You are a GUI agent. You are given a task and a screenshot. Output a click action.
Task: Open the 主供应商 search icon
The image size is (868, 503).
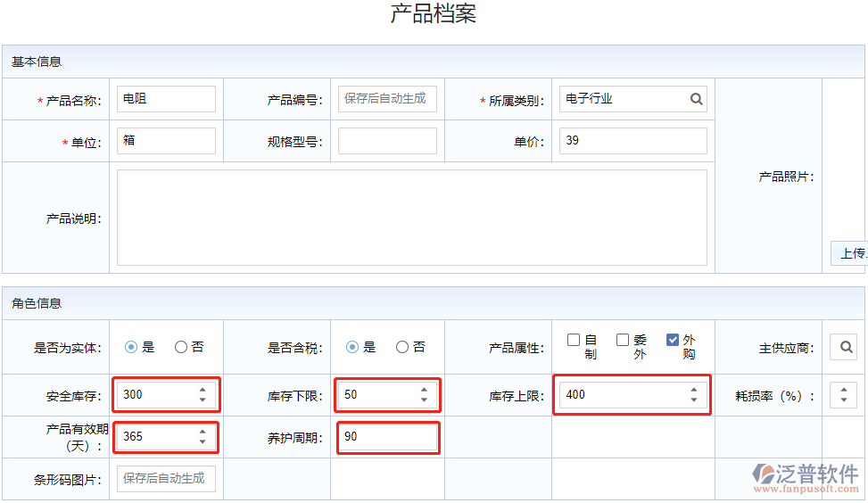point(846,347)
